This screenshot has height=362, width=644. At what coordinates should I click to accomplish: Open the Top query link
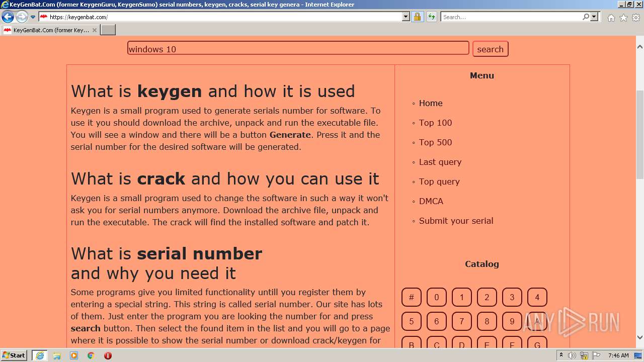(439, 182)
